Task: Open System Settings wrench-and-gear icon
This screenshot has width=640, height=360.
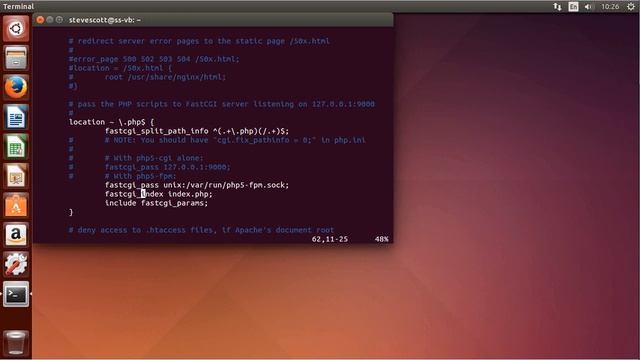Action: (x=16, y=264)
